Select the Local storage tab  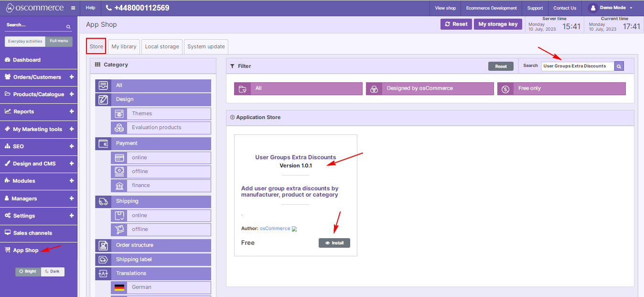pyautogui.click(x=162, y=46)
